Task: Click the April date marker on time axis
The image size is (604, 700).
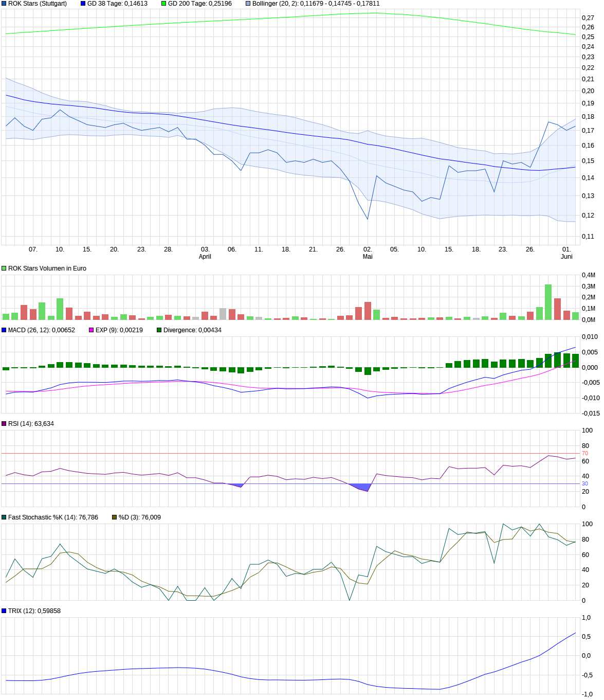Action: pos(205,257)
